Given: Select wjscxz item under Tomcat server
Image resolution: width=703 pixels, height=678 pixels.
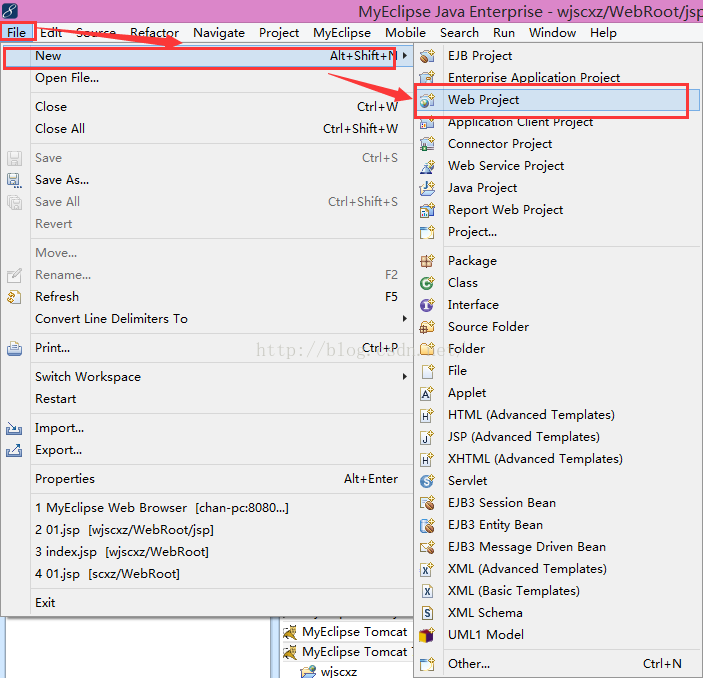Looking at the screenshot, I should coord(338,672).
